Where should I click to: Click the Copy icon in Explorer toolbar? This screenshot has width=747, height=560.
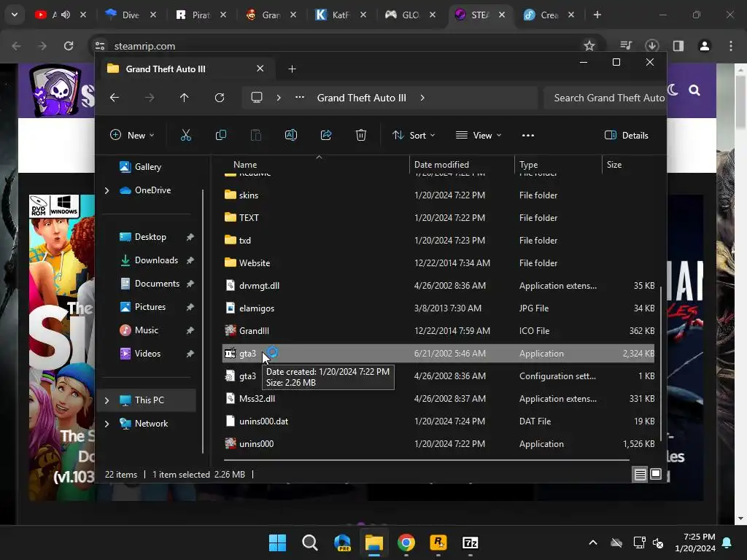coord(220,135)
